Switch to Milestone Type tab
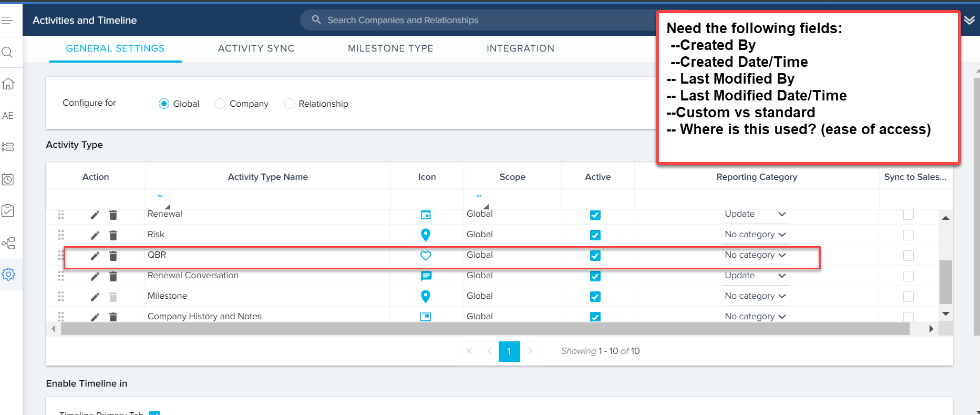The width and height of the screenshot is (980, 415). pyautogui.click(x=390, y=48)
